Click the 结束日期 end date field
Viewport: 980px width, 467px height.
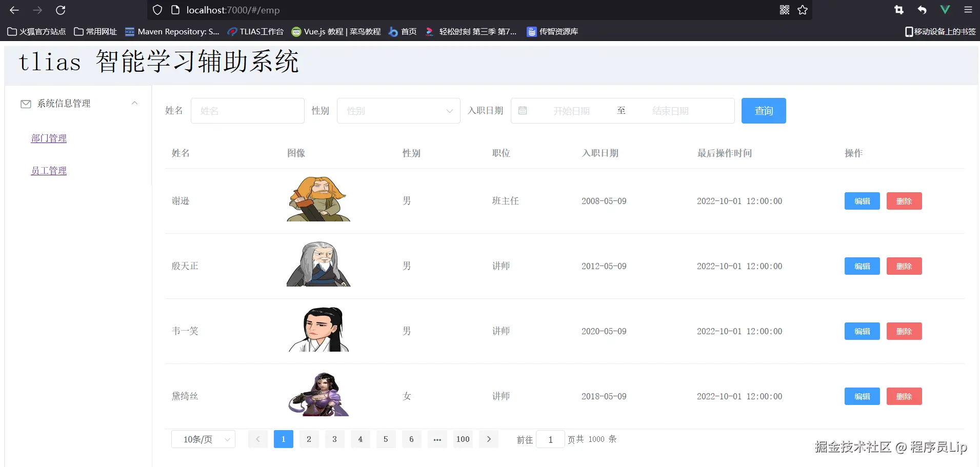[670, 111]
